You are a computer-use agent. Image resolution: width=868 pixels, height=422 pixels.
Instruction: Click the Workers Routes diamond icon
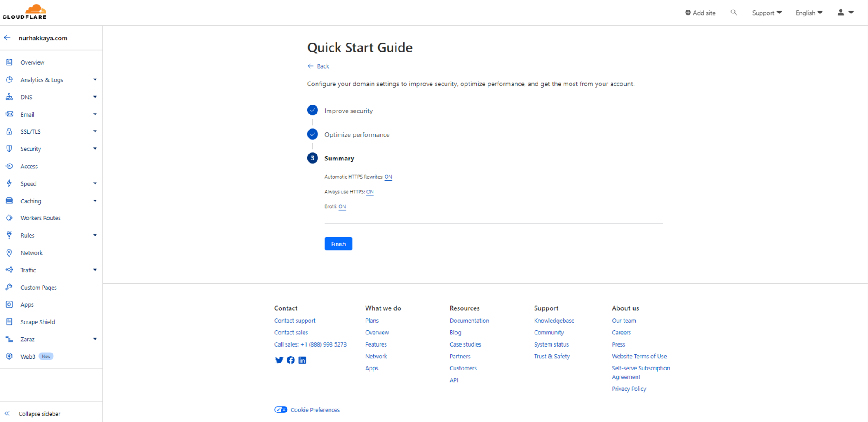pyautogui.click(x=9, y=218)
